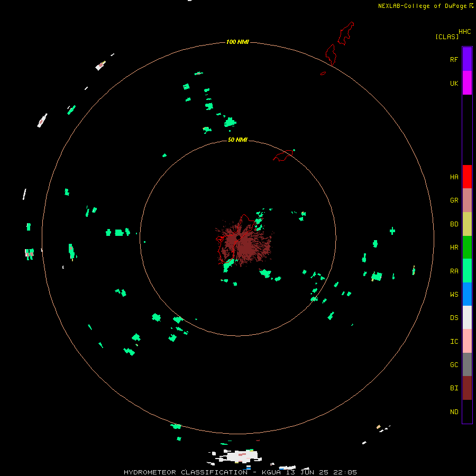Click the 100 NMI range ring label

237,42
